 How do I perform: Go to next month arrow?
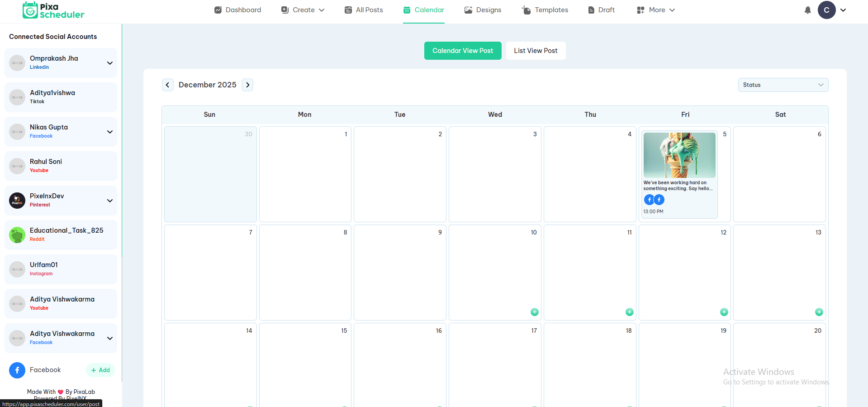pos(247,85)
